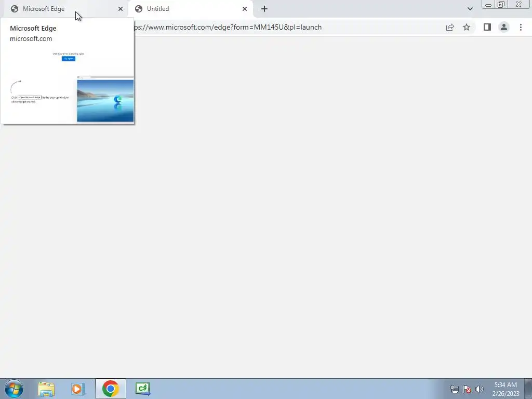Image resolution: width=532 pixels, height=399 pixels.
Task: Close the Untitled tab
Action: pyautogui.click(x=245, y=9)
